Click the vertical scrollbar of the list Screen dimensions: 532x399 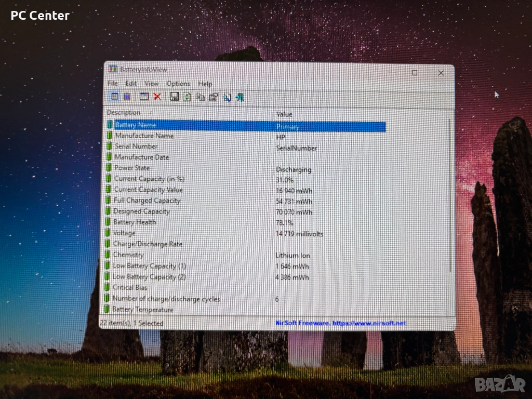point(450,197)
